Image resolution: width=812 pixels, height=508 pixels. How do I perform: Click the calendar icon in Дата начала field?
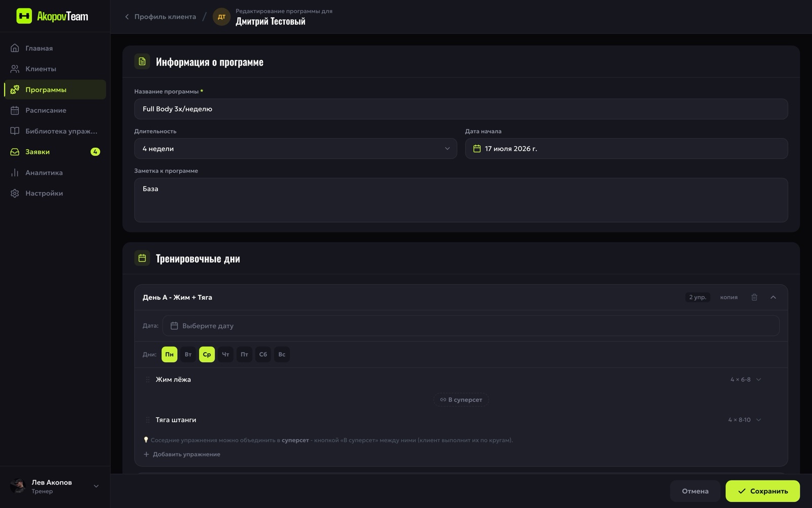[477, 148]
